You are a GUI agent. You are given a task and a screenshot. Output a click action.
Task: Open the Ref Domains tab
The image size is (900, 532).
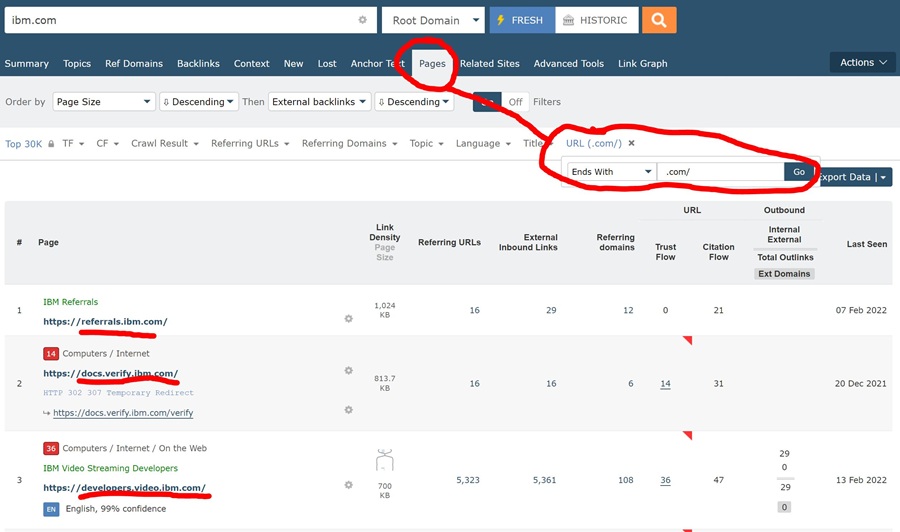point(134,64)
